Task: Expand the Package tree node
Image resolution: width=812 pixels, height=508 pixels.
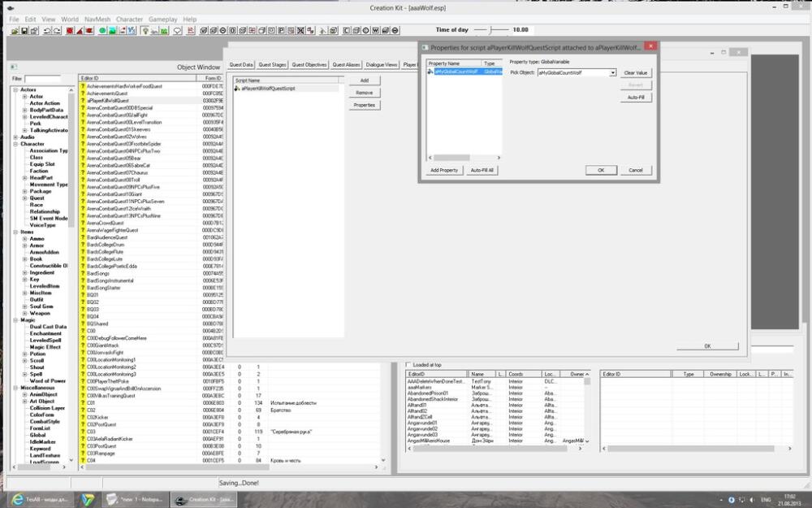Action: tap(24, 191)
